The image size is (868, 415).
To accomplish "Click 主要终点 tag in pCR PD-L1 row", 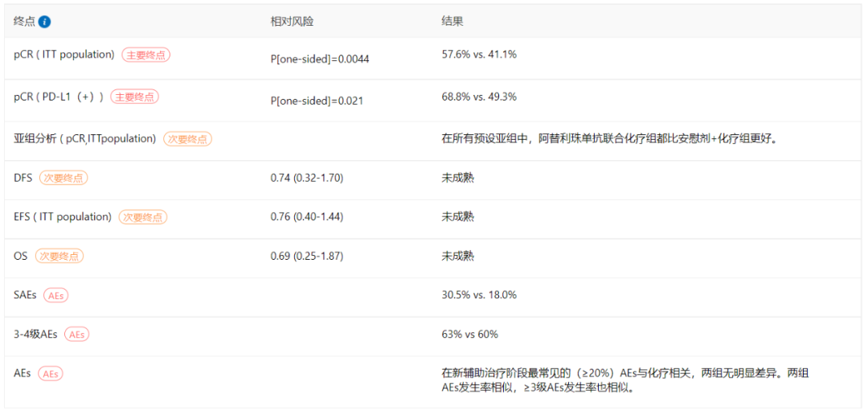I will [134, 97].
